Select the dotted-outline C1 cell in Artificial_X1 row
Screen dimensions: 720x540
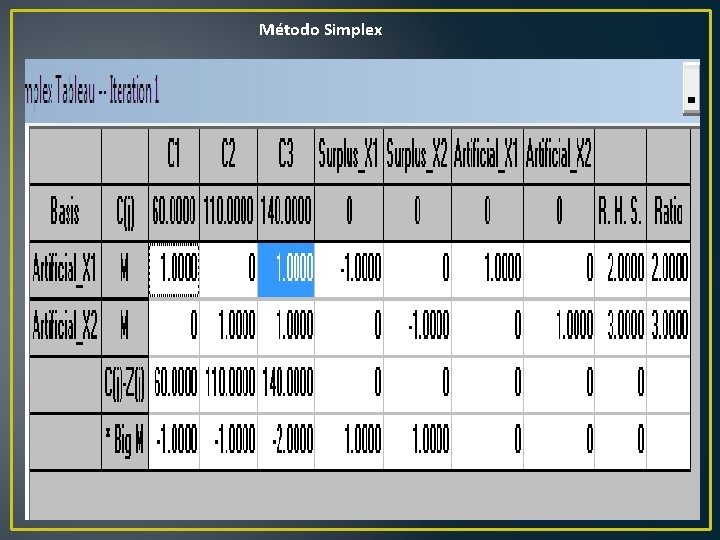pyautogui.click(x=174, y=270)
